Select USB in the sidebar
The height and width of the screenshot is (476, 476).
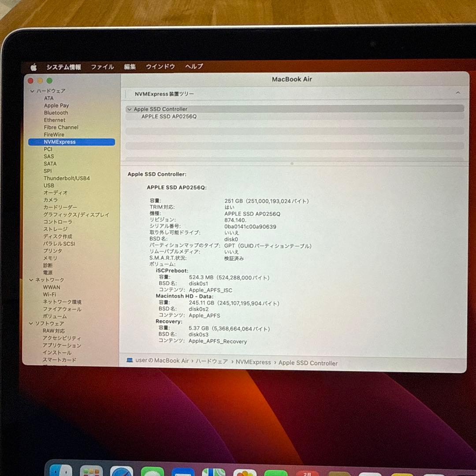click(48, 186)
